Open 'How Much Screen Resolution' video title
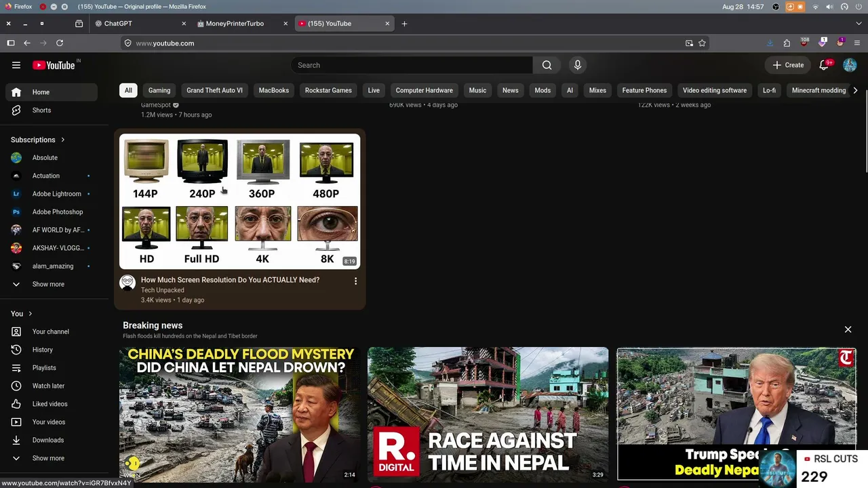 [230, 280]
